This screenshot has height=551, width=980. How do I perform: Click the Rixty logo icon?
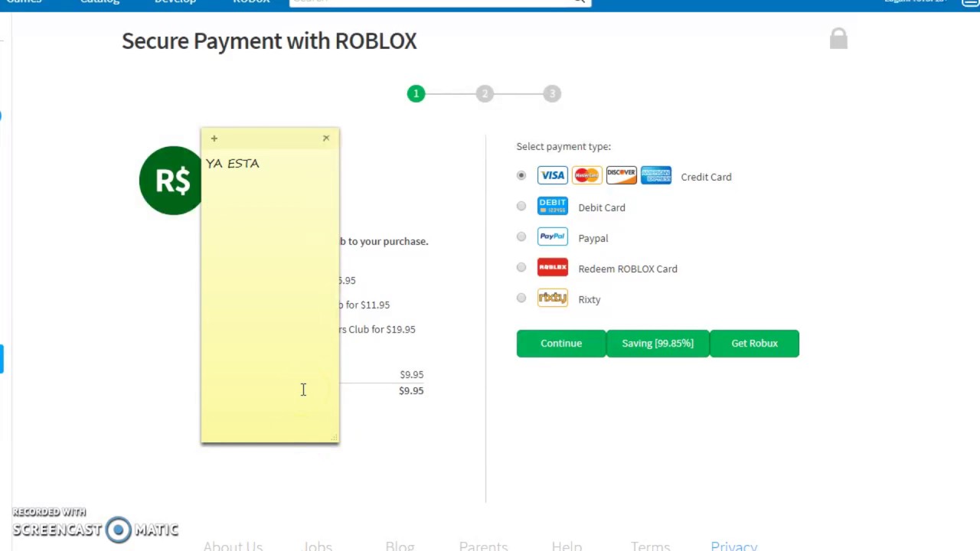pos(552,298)
